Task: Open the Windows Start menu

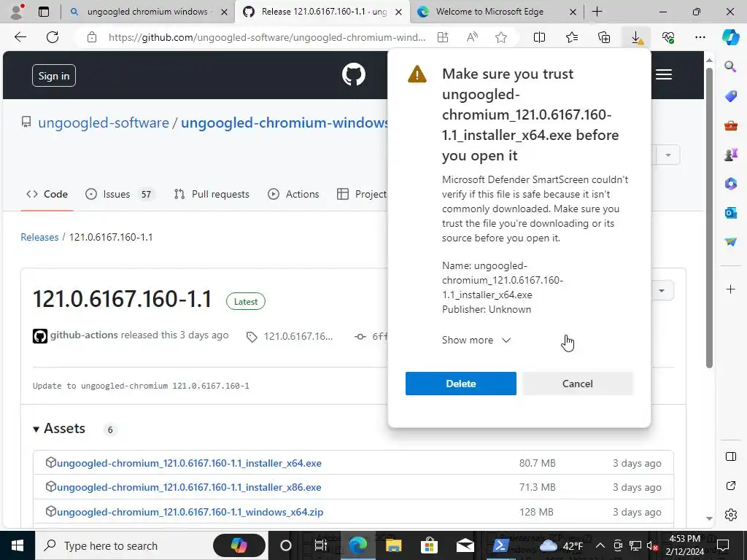Action: (x=18, y=545)
